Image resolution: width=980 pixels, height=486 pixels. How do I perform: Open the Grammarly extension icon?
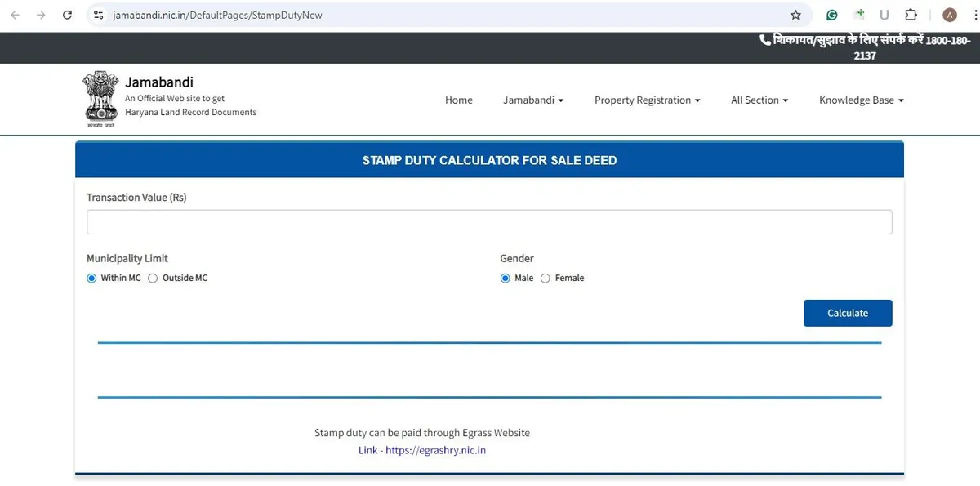point(832,15)
